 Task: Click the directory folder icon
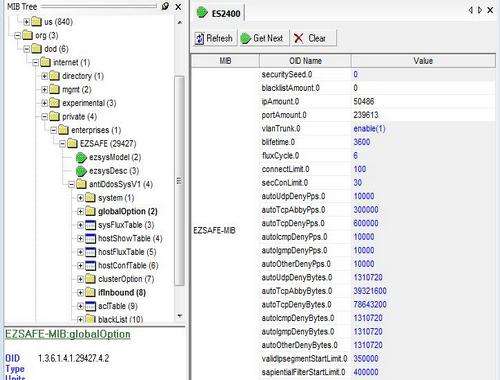click(x=54, y=76)
